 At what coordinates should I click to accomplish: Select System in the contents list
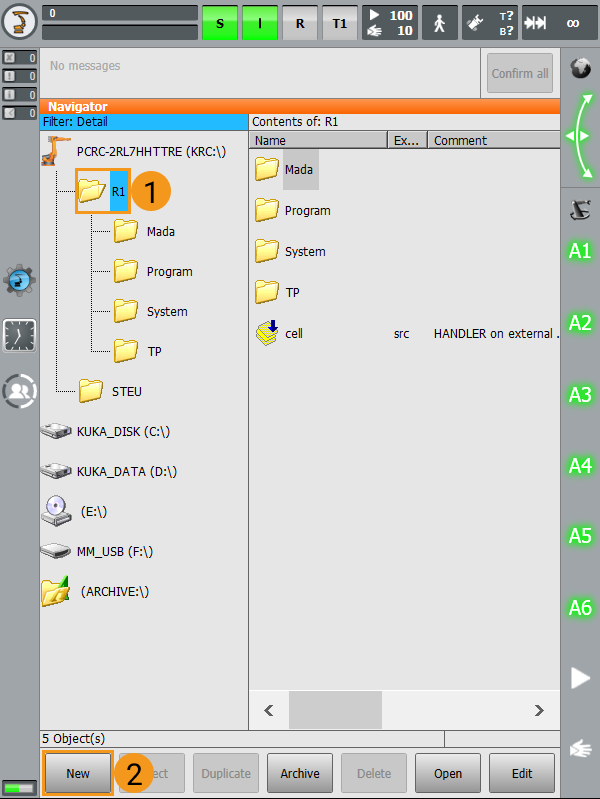[290, 251]
